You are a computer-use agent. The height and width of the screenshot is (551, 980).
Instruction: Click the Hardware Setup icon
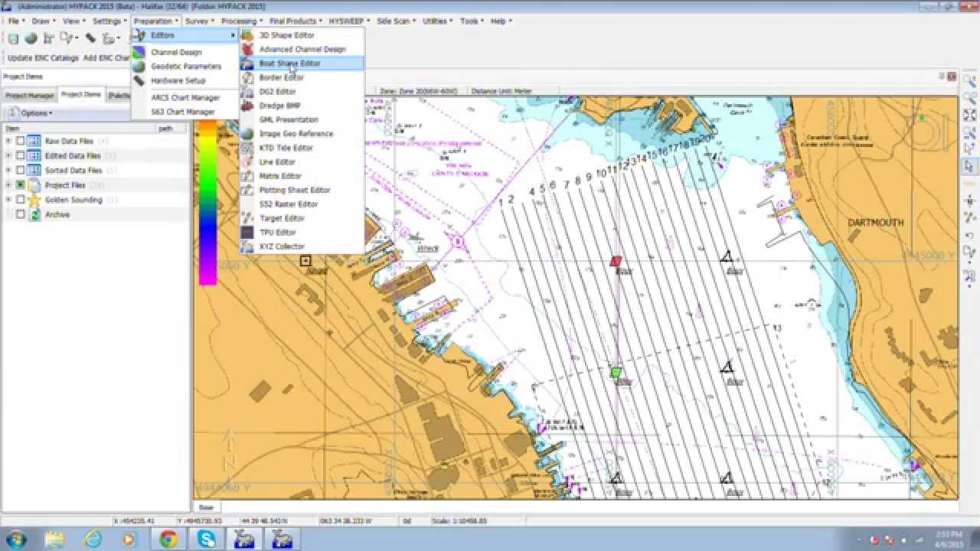[x=138, y=80]
